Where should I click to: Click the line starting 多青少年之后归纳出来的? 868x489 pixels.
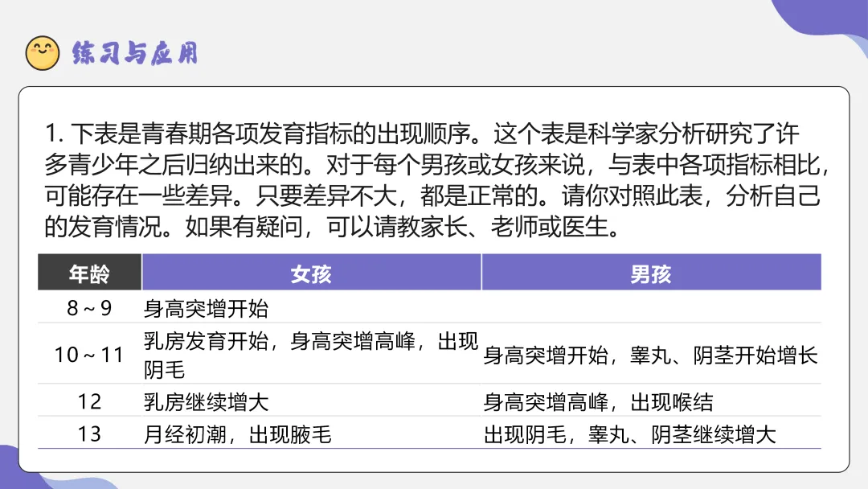(x=437, y=165)
